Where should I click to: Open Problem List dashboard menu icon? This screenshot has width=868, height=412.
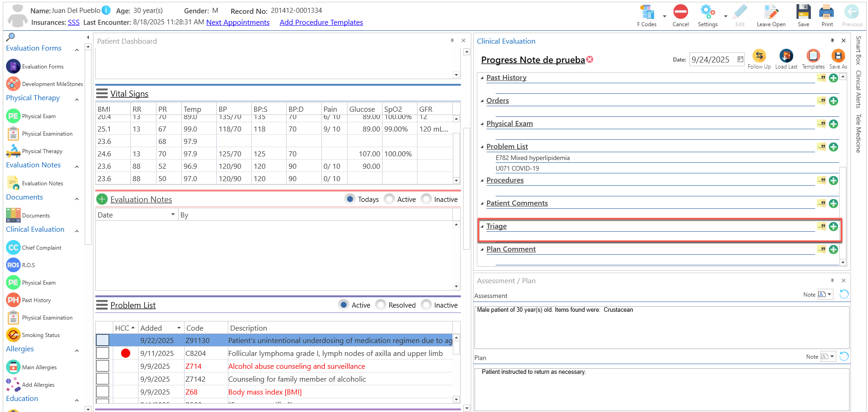coord(102,305)
